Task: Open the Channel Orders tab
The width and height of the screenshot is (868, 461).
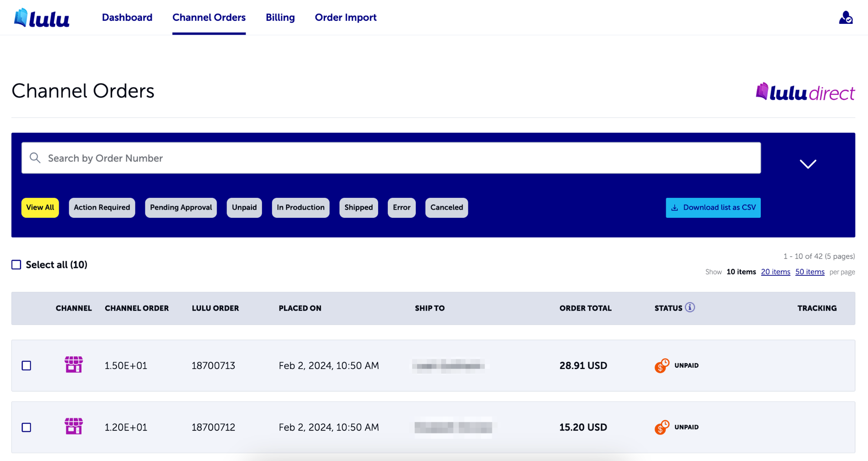Action: pos(209,17)
